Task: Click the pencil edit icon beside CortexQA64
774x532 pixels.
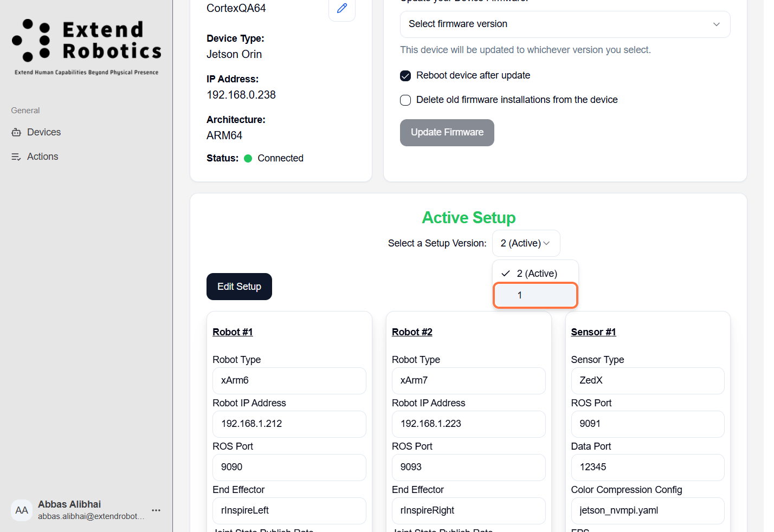Action: pyautogui.click(x=342, y=9)
